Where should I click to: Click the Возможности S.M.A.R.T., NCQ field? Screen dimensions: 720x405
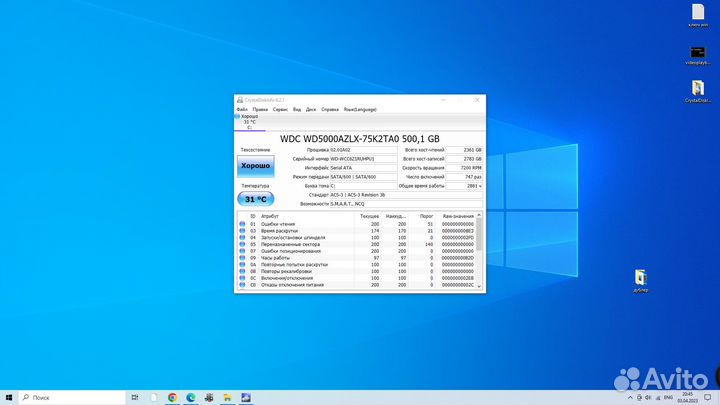click(406, 204)
